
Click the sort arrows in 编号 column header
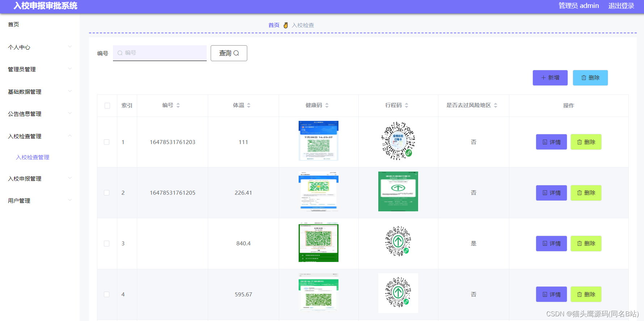[x=178, y=105]
